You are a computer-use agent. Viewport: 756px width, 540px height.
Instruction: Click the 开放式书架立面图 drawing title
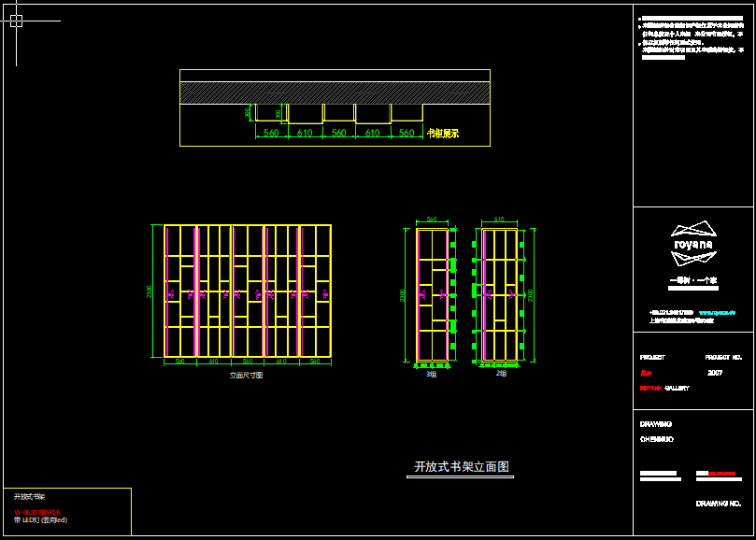pyautogui.click(x=461, y=467)
